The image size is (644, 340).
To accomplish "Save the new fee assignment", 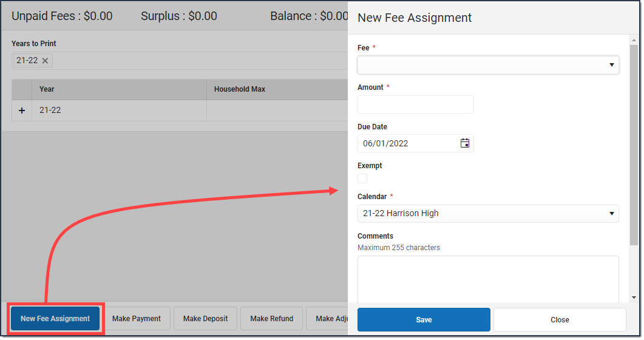I will click(x=424, y=319).
